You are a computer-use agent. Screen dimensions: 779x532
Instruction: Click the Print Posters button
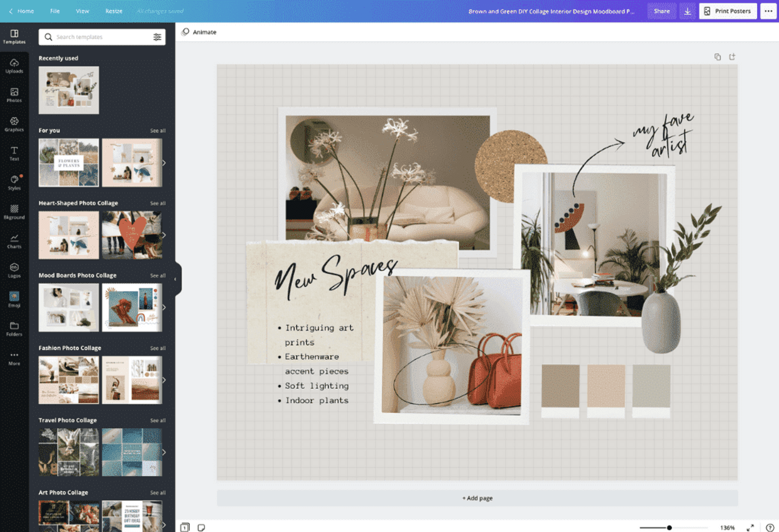[x=727, y=11]
